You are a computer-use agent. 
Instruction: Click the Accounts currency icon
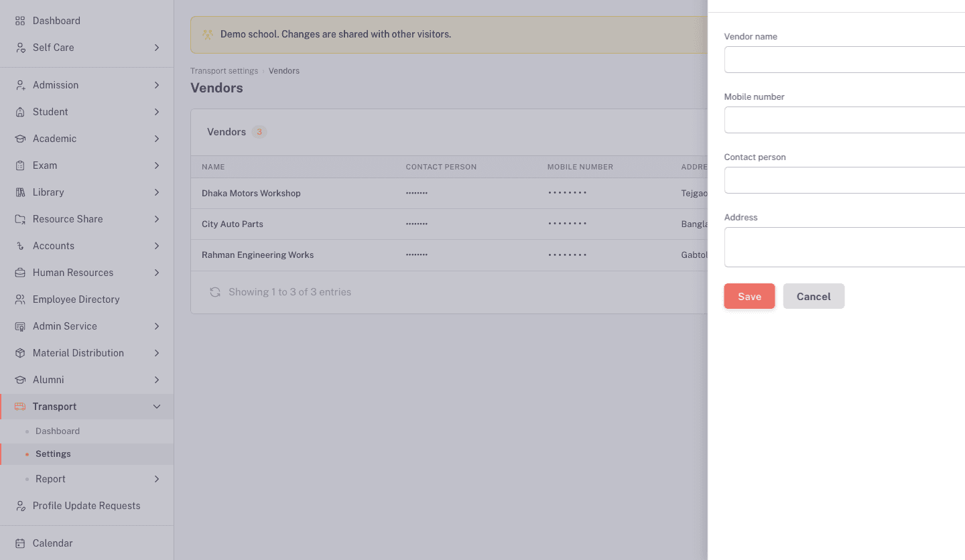(20, 246)
